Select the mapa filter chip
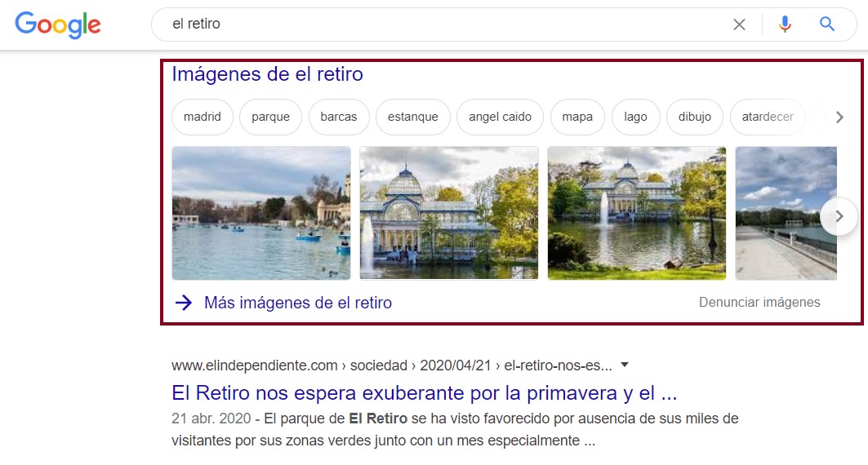 click(577, 117)
